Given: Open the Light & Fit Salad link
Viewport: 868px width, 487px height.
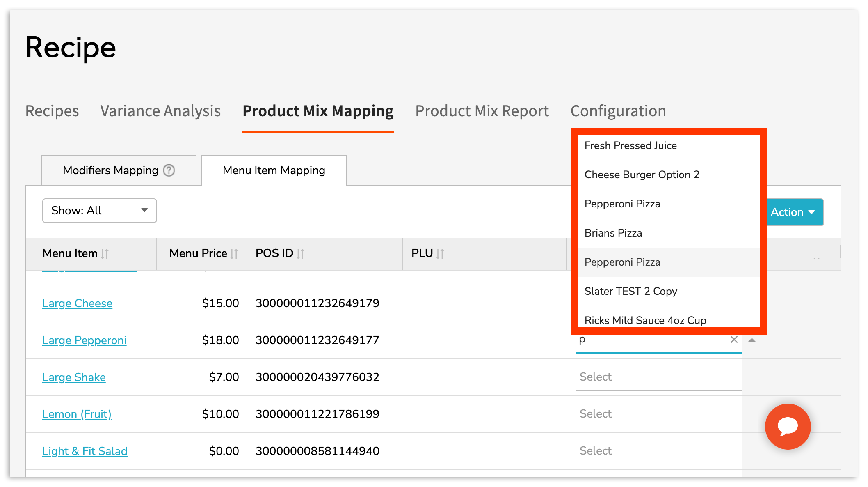Looking at the screenshot, I should pyautogui.click(x=85, y=451).
